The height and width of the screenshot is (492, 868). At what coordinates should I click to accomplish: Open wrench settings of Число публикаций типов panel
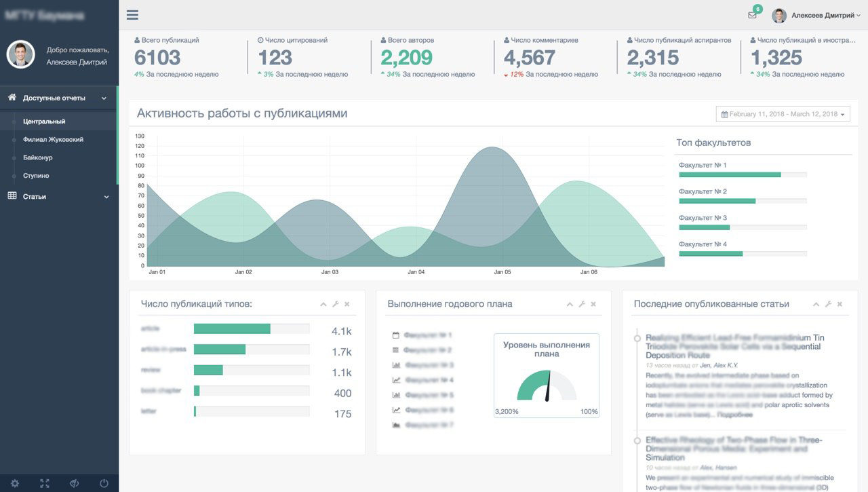[335, 304]
